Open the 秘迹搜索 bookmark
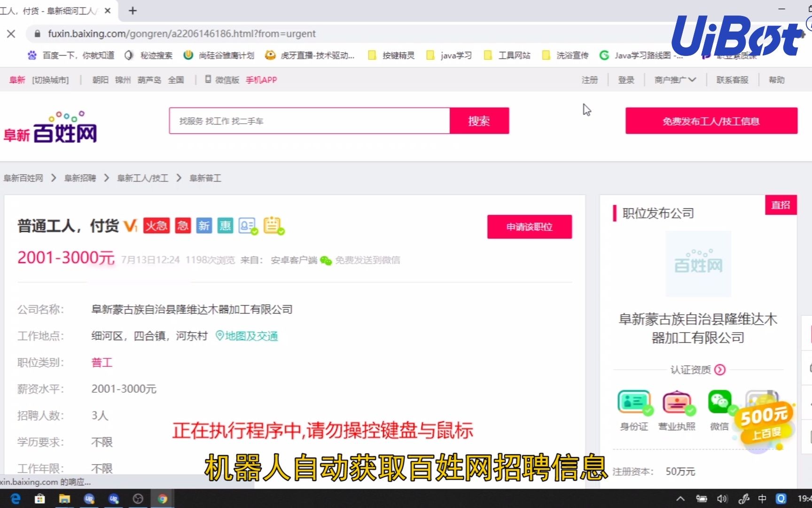 tap(149, 56)
